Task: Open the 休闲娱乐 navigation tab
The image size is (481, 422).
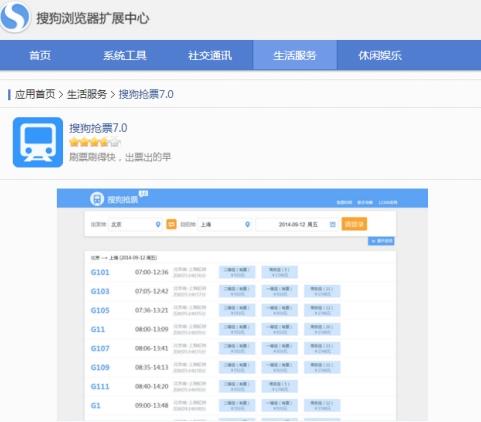Action: pos(380,55)
